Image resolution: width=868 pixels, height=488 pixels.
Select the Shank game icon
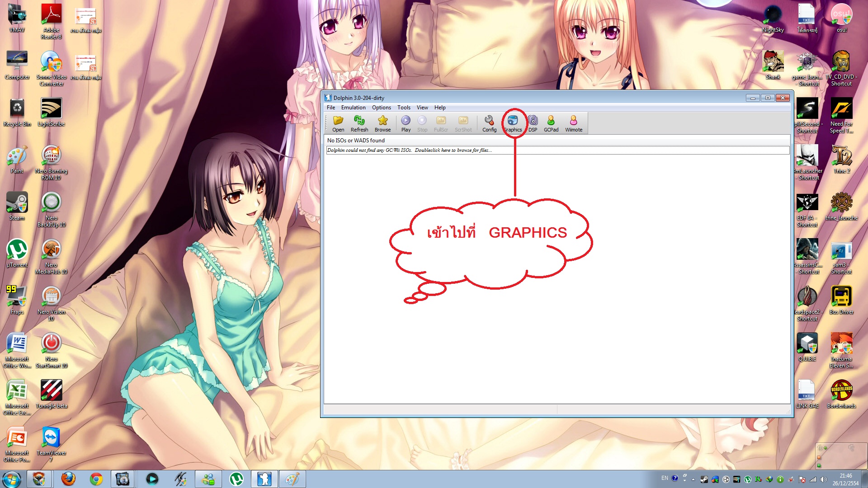point(773,66)
